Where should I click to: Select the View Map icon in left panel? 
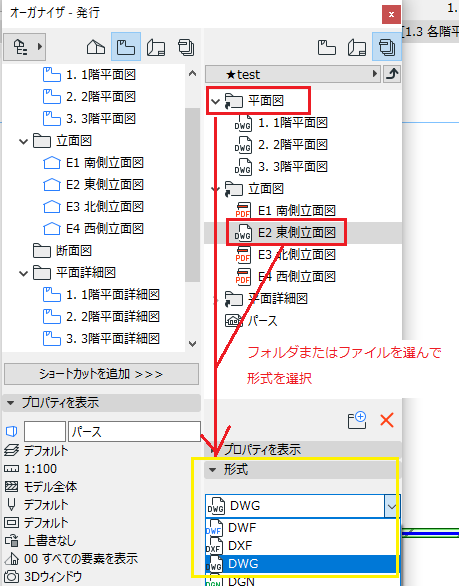[126, 47]
